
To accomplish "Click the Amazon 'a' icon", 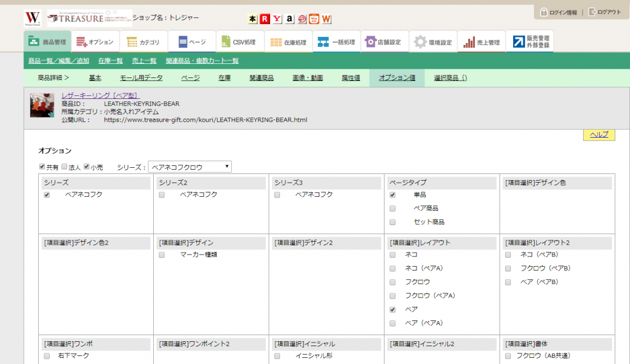I will tap(290, 19).
